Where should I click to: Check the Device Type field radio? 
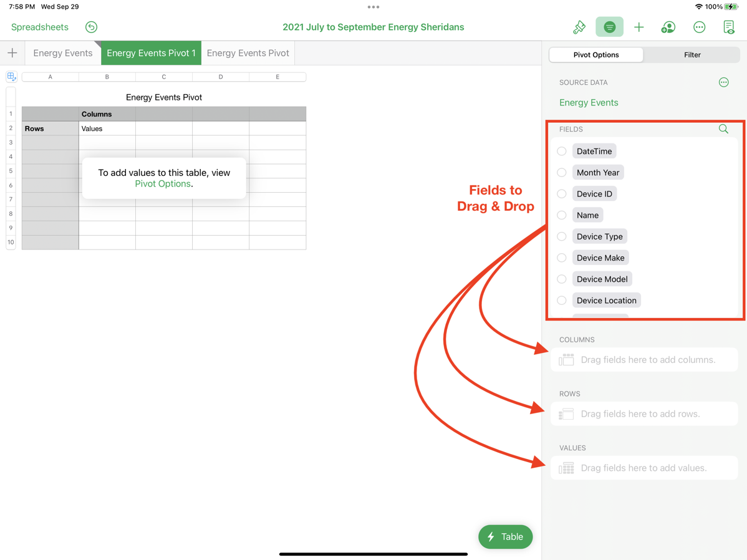pyautogui.click(x=562, y=236)
